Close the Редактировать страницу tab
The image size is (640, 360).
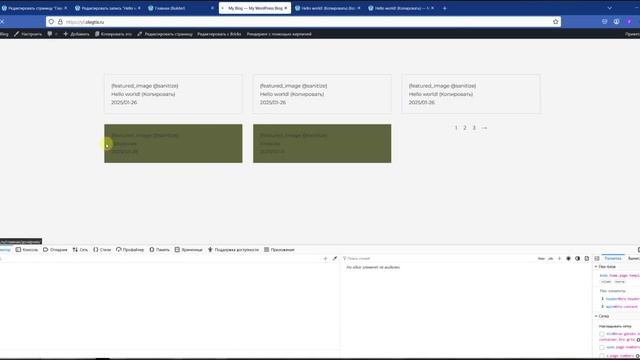point(65,8)
